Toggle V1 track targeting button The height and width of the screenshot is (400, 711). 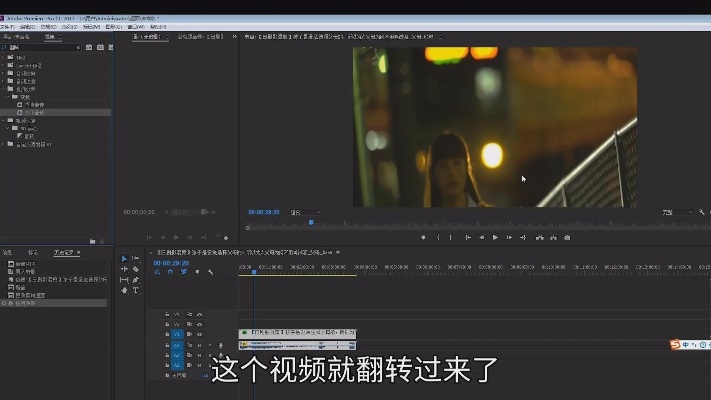pos(177,334)
